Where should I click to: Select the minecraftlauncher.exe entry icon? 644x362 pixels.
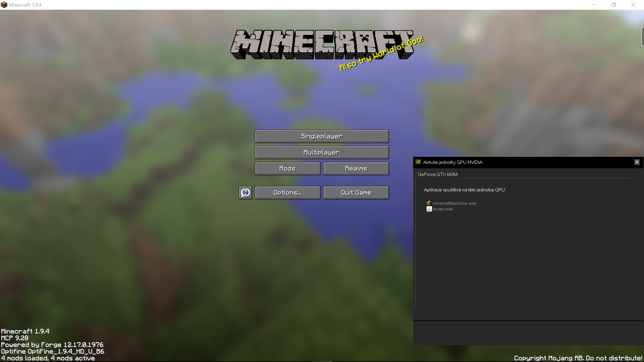(429, 203)
